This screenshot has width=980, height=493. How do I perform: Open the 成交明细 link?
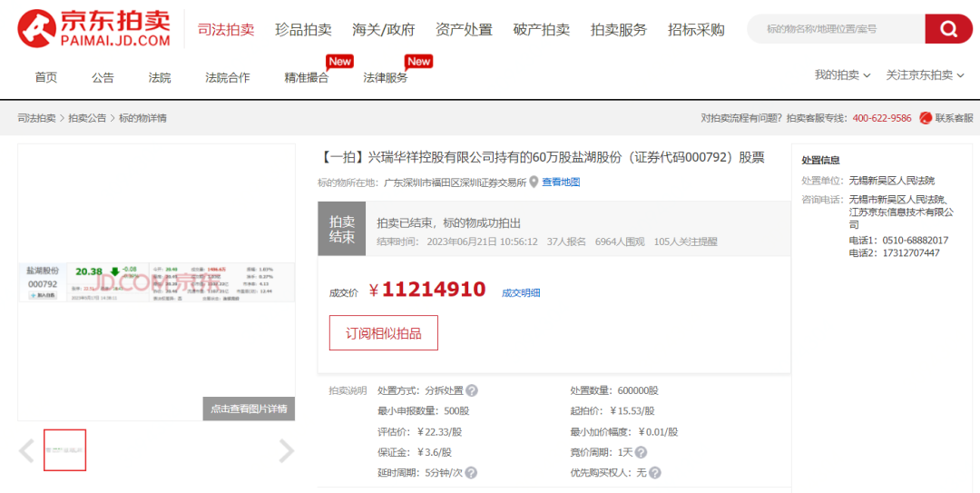(x=521, y=292)
